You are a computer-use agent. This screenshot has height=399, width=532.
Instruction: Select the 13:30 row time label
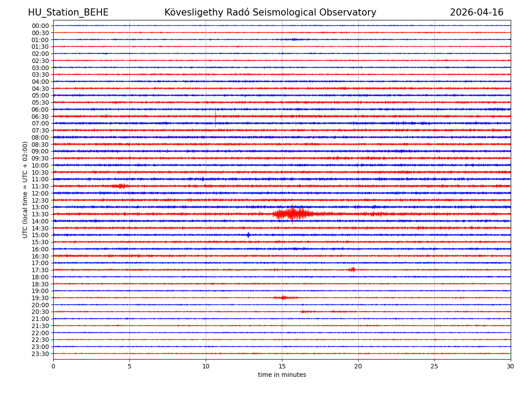click(x=40, y=214)
